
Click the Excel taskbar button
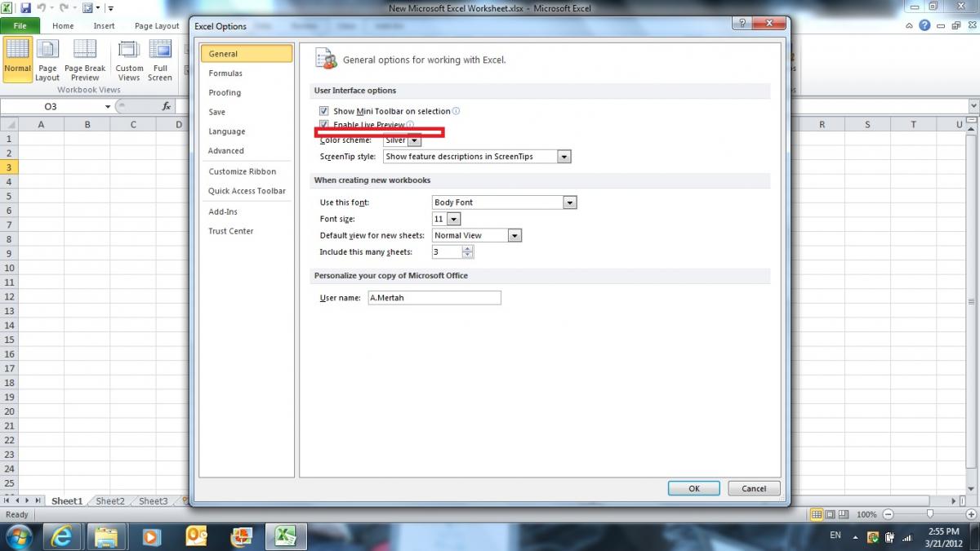tap(284, 536)
